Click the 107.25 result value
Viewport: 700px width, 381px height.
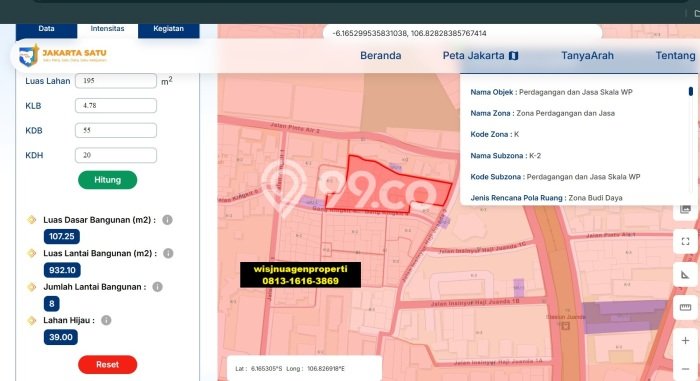[x=62, y=236]
